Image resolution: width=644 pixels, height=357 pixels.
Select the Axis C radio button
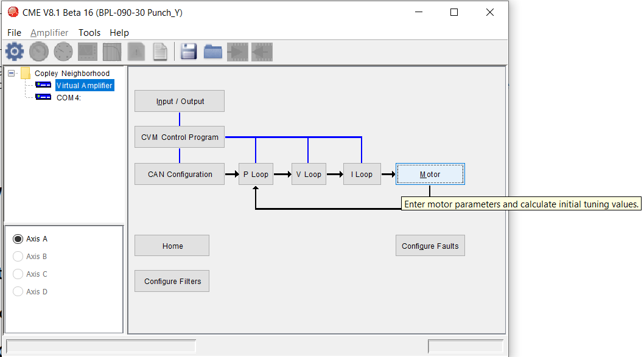tap(18, 274)
